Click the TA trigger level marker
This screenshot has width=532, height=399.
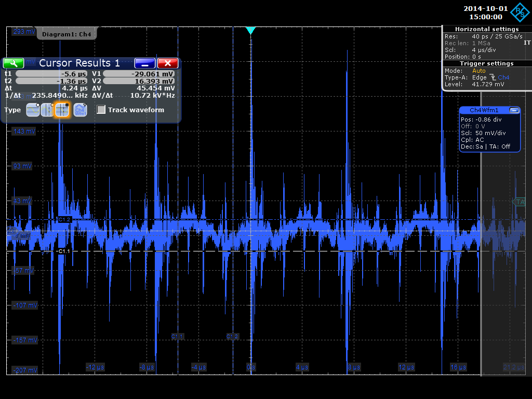click(x=519, y=202)
